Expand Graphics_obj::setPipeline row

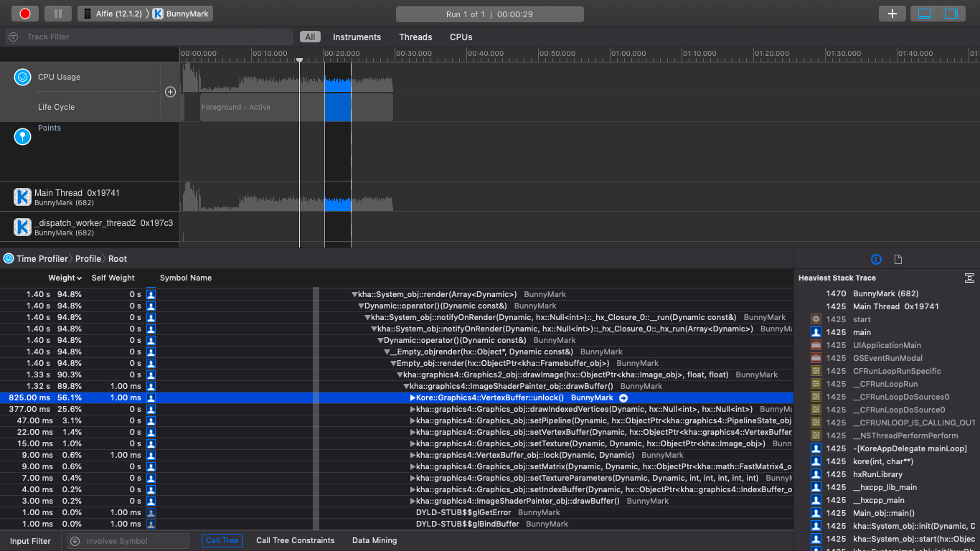pyautogui.click(x=413, y=421)
